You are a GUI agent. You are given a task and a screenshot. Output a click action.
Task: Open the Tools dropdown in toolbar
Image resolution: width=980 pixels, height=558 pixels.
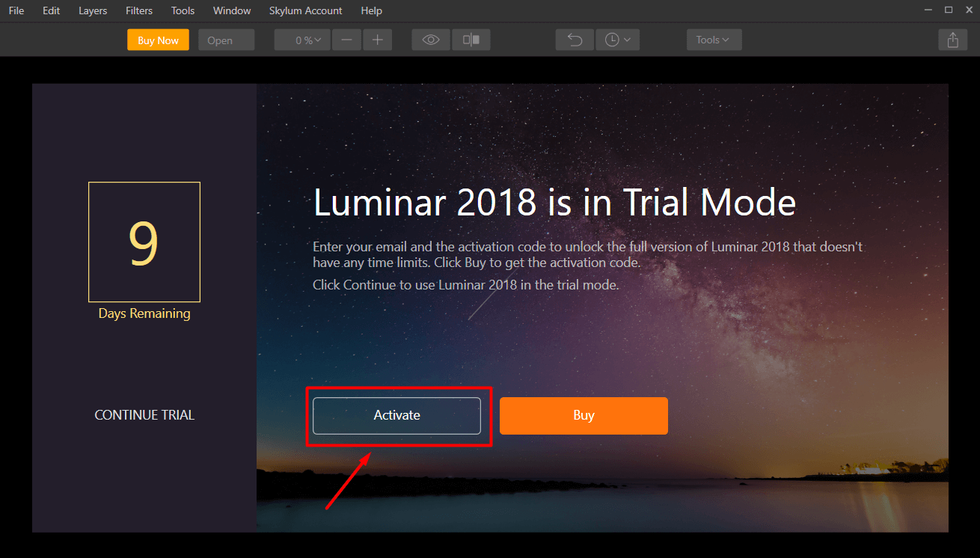click(714, 40)
